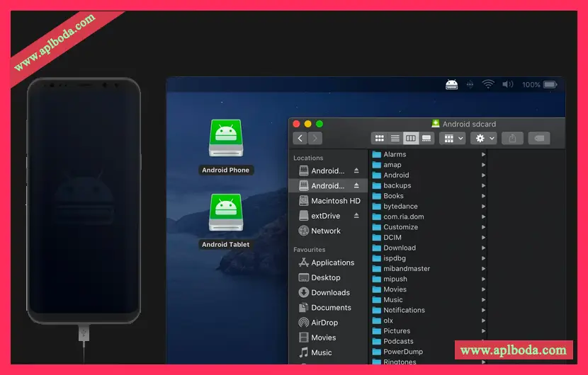Click the battery icon in menu bar
Image resolution: width=588 pixels, height=375 pixels.
(550, 85)
